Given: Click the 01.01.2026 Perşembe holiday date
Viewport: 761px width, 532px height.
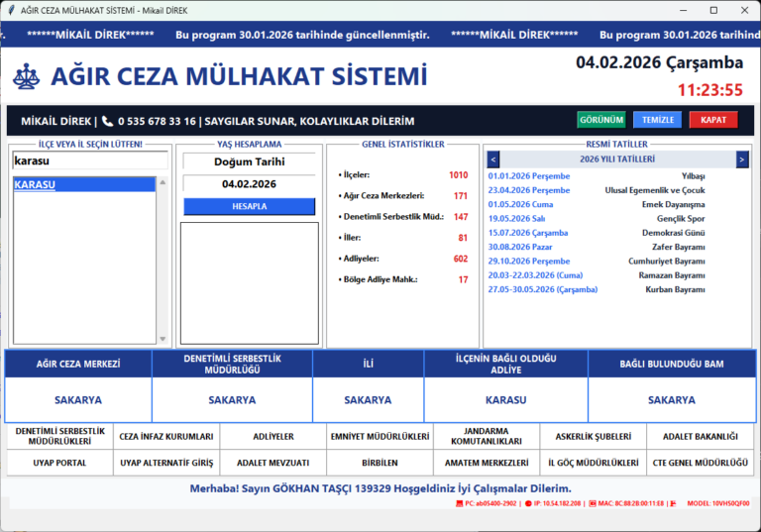Looking at the screenshot, I should coord(529,176).
